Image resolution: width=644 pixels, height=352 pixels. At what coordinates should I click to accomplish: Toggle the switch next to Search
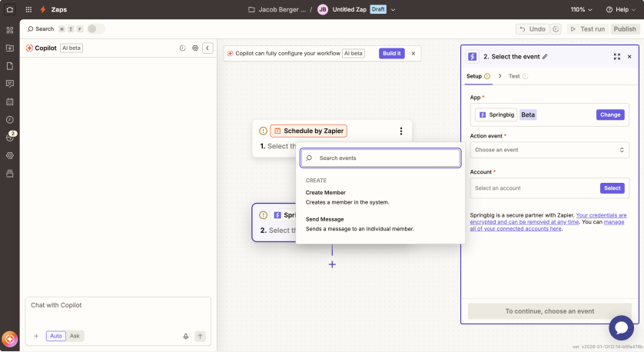pyautogui.click(x=96, y=28)
